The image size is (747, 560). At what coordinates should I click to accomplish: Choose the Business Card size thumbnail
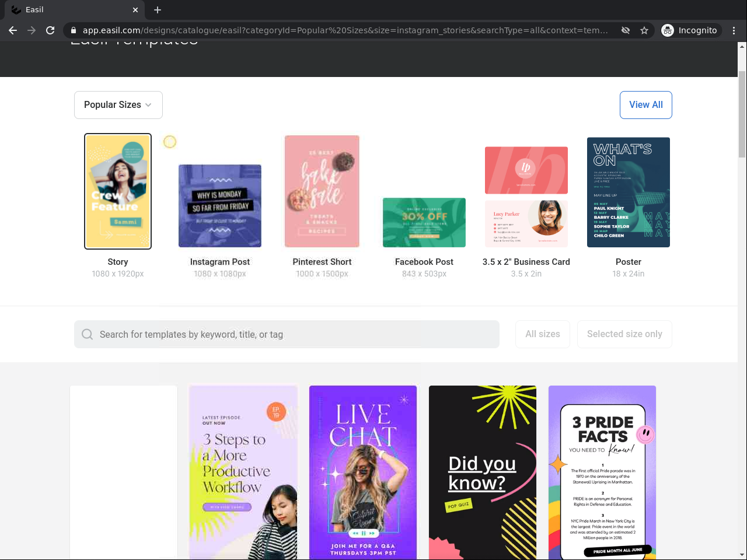tap(526, 197)
